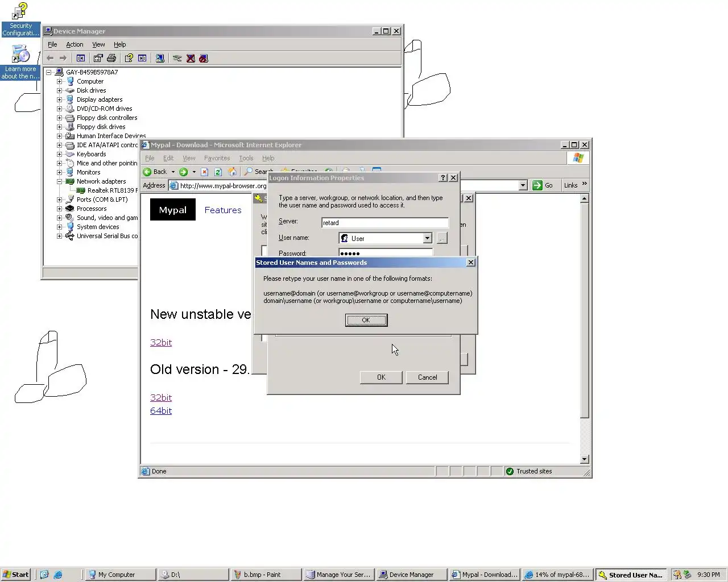Click the Uninstall device icon with red X
Screen dimensions: 728x582
(191, 58)
